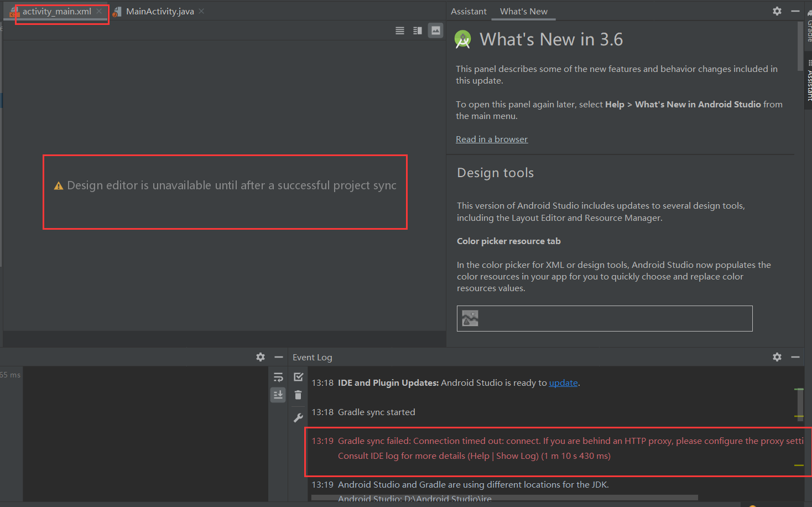The width and height of the screenshot is (812, 507).
Task: Hide the left bottom panel
Action: 279,357
